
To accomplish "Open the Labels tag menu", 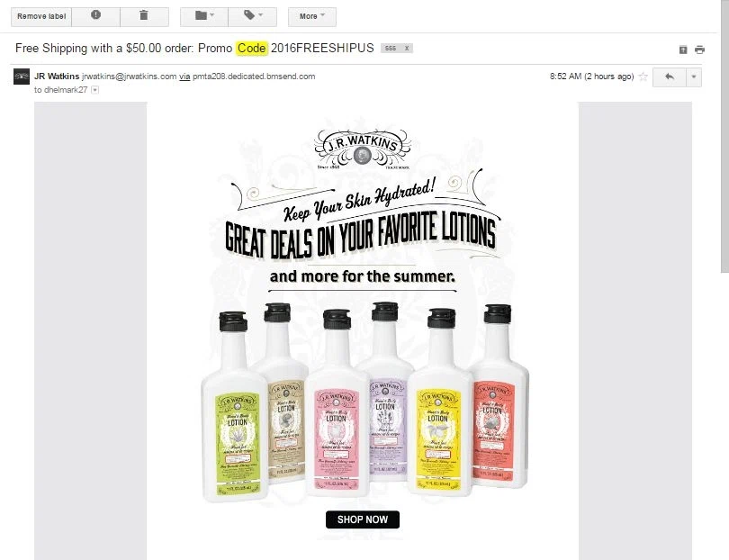I will coord(253,16).
